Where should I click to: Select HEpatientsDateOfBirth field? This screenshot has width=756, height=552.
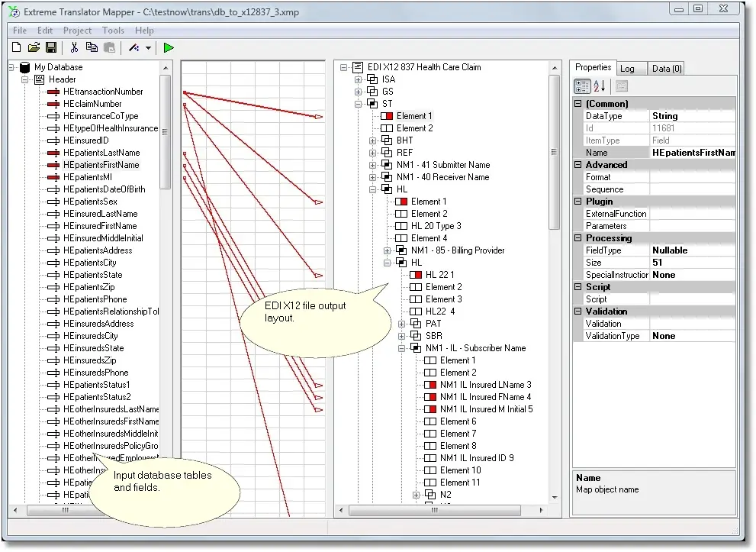coord(105,189)
